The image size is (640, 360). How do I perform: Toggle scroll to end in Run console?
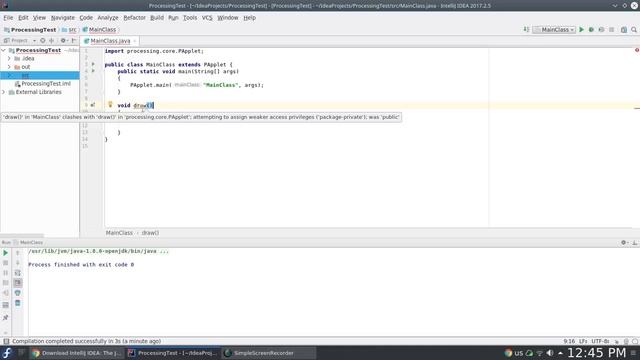click(18, 283)
